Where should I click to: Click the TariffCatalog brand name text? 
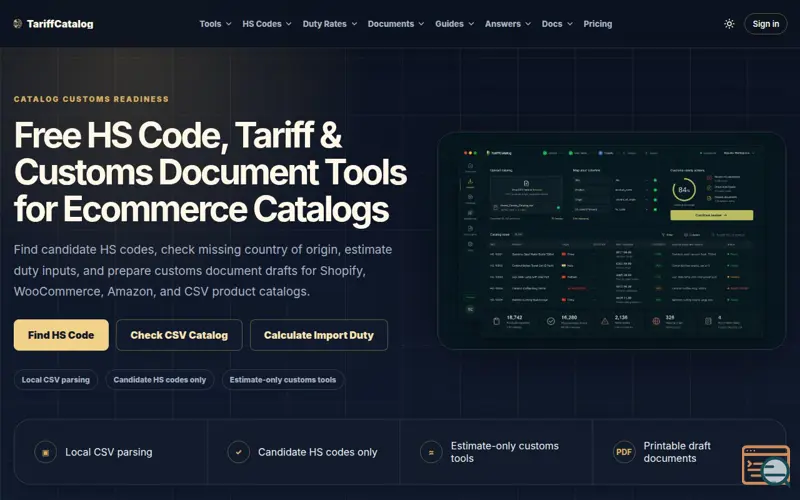(60, 24)
